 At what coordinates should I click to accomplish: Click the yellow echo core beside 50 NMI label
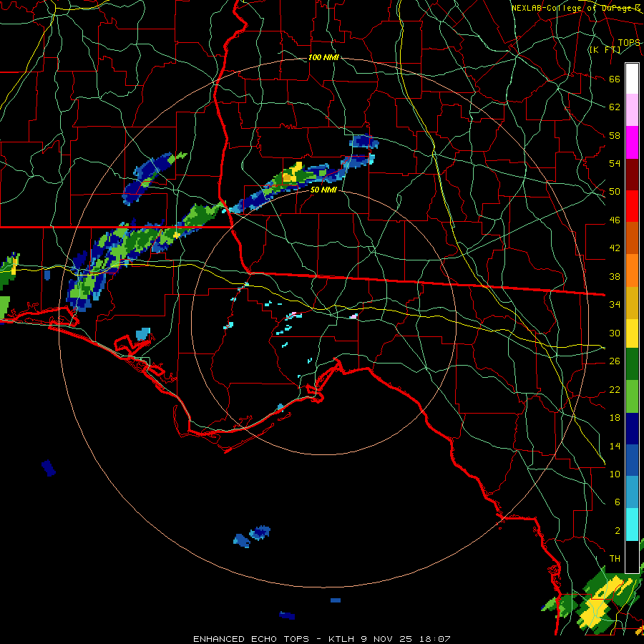pos(292,173)
